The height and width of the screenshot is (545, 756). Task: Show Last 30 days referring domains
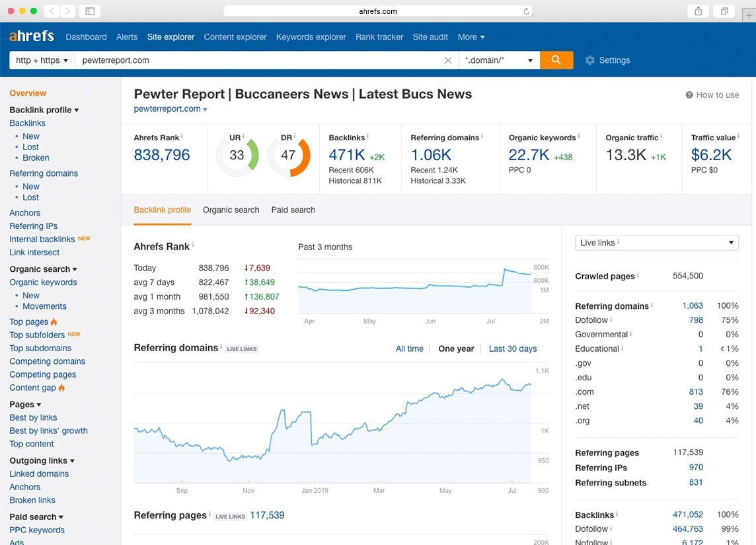513,349
